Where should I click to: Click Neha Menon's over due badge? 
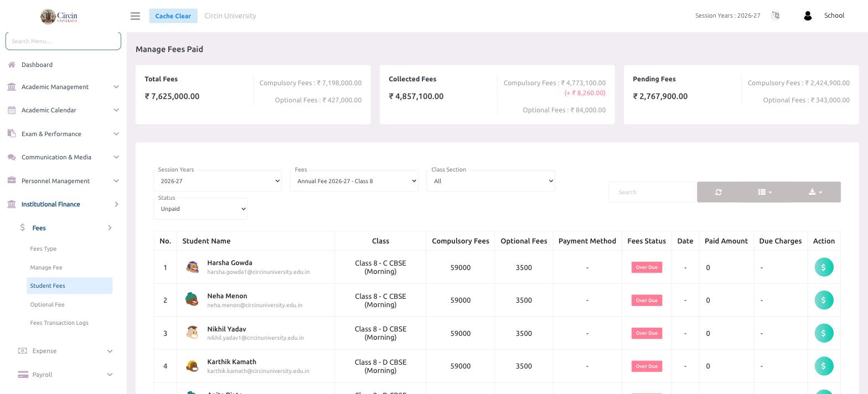coord(647,300)
